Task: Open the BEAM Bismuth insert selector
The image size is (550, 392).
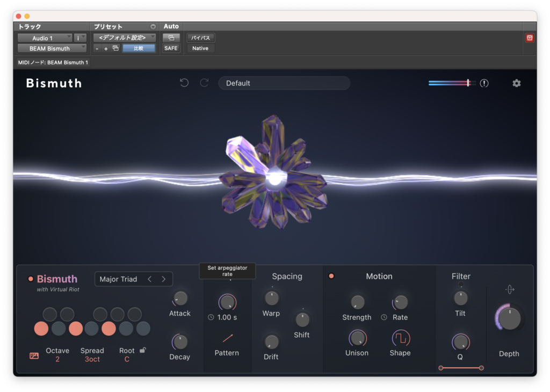Action: (x=52, y=48)
